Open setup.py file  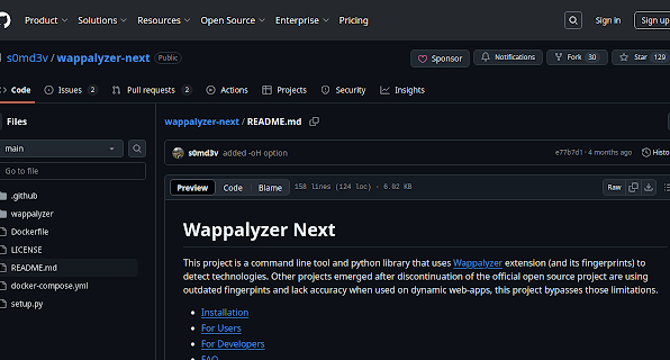point(26,304)
